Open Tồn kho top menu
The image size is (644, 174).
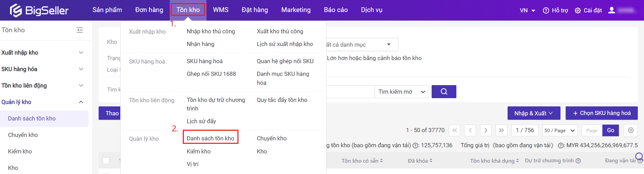click(188, 10)
